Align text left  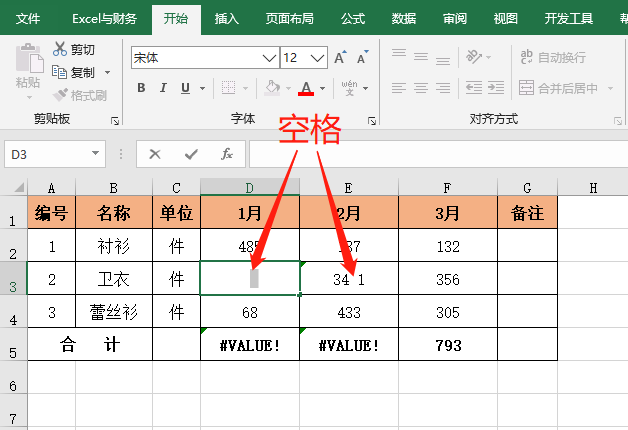point(399,88)
